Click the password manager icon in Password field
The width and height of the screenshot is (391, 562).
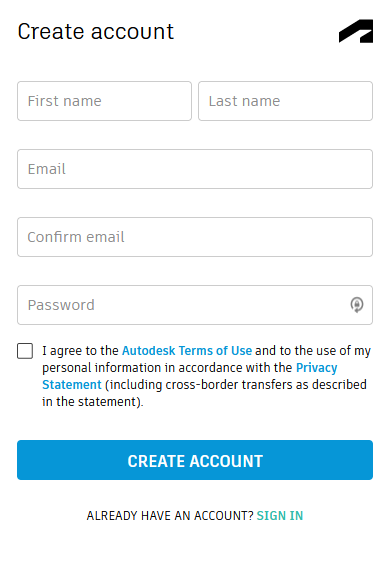click(357, 305)
